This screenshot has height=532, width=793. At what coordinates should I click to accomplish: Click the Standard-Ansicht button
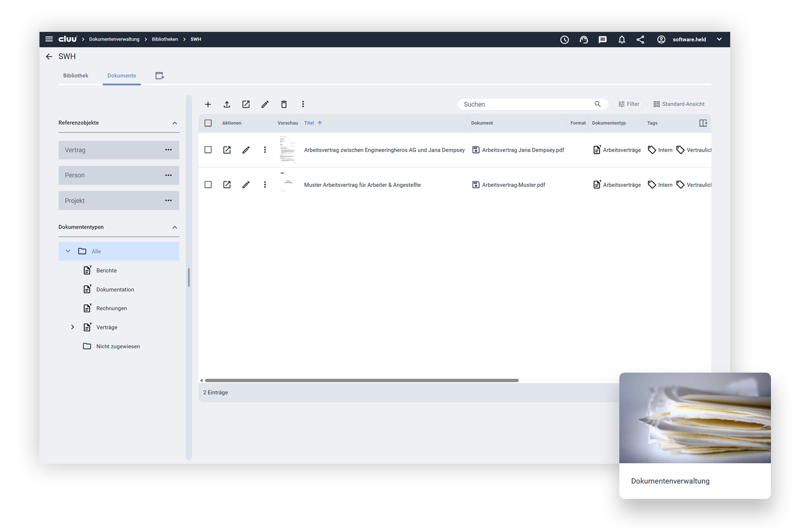pyautogui.click(x=679, y=104)
